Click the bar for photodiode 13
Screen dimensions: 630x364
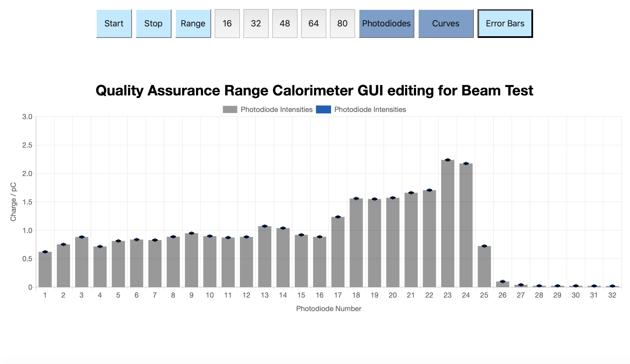264,257
